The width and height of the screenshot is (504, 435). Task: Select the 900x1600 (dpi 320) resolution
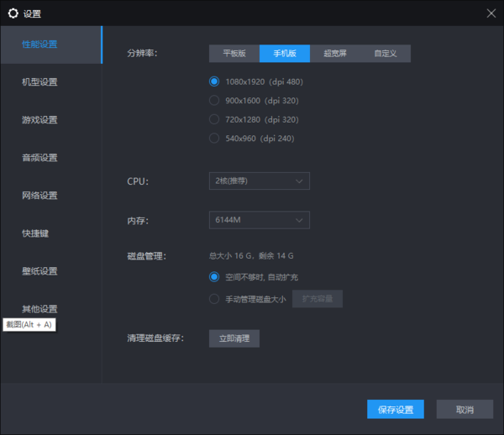click(214, 101)
